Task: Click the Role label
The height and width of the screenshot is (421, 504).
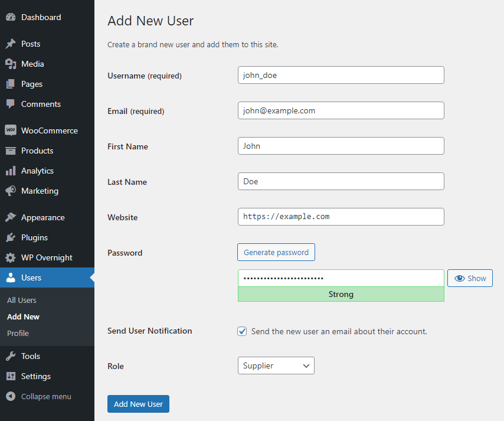Action: (x=116, y=366)
